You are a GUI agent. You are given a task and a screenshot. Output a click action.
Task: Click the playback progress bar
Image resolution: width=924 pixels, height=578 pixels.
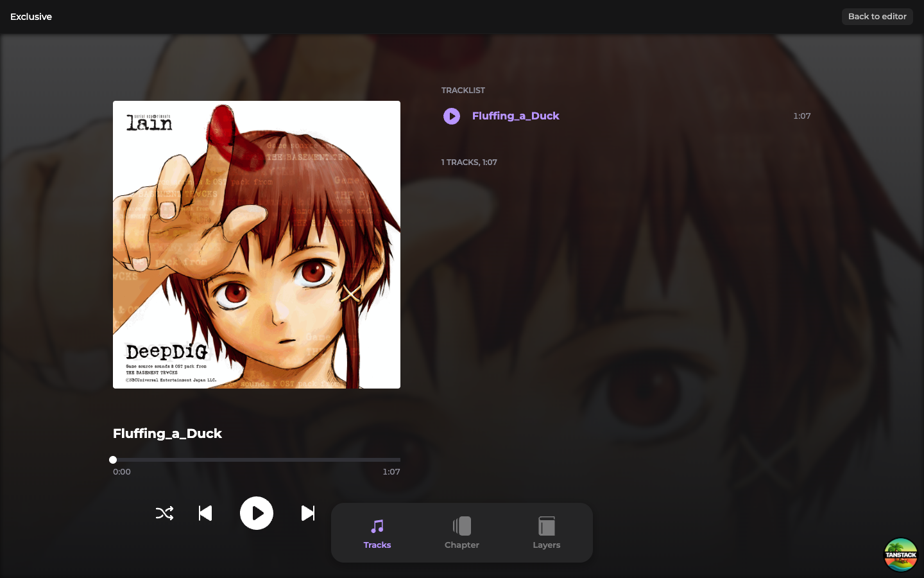257,460
